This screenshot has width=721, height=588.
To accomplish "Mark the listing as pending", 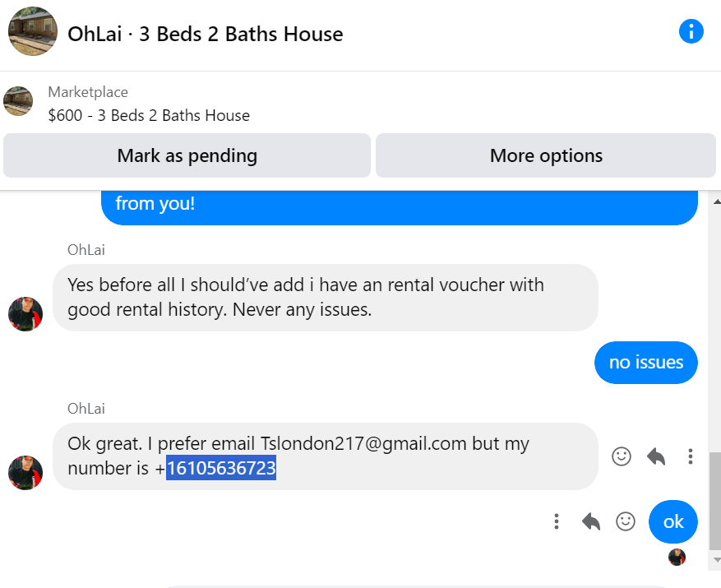I will click(x=187, y=155).
